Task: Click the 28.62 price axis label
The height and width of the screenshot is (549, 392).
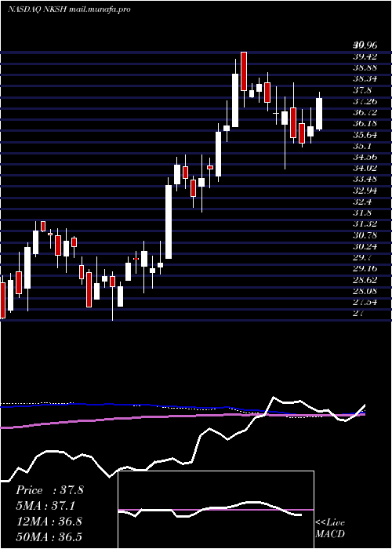Action: pyautogui.click(x=365, y=281)
